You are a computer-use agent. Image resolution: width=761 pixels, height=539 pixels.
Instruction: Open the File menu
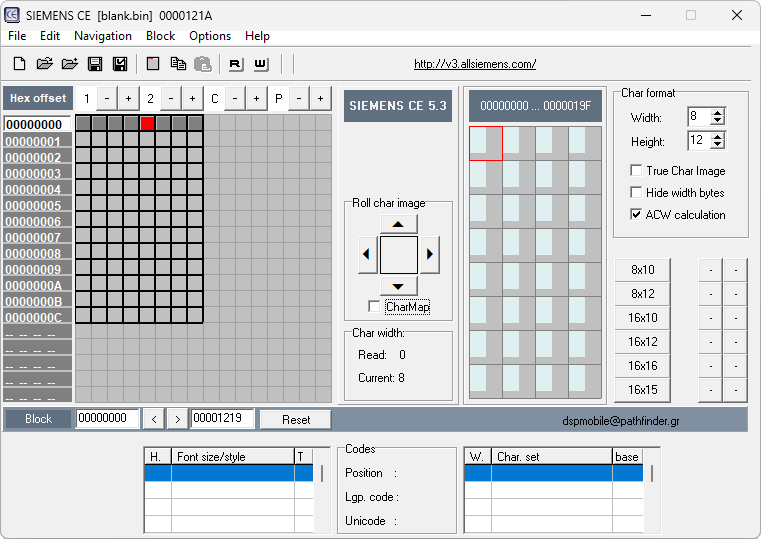pyautogui.click(x=17, y=36)
